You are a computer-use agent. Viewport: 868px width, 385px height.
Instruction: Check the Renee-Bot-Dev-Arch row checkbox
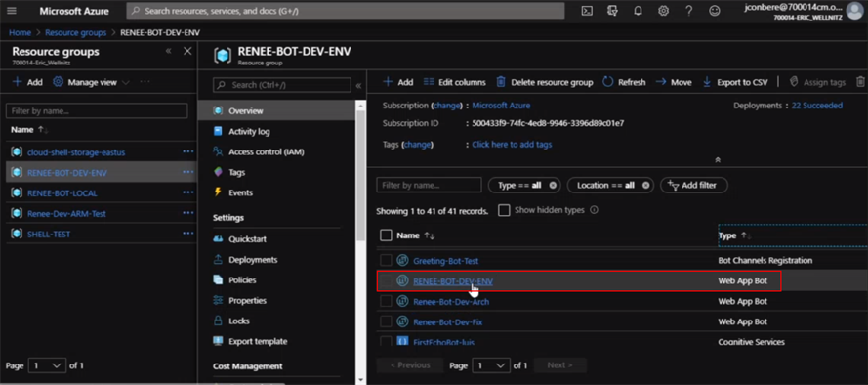386,301
